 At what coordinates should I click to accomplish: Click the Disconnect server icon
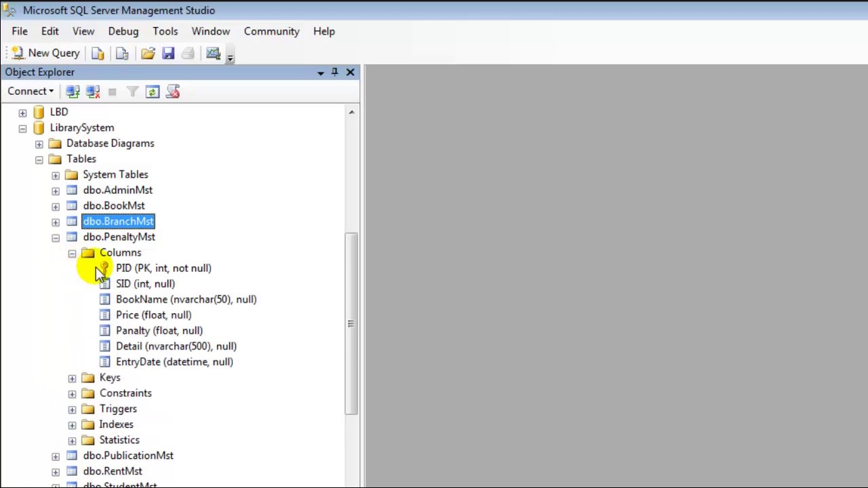(93, 91)
